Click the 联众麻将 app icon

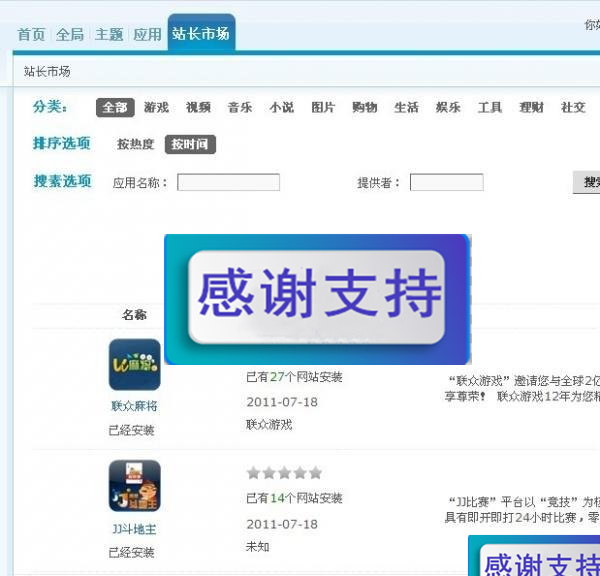point(134,365)
